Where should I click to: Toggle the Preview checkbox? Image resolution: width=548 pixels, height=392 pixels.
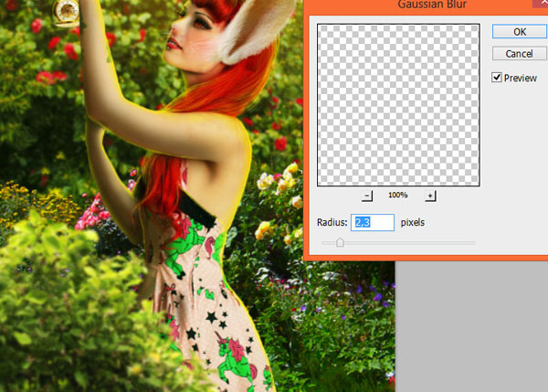tap(497, 78)
